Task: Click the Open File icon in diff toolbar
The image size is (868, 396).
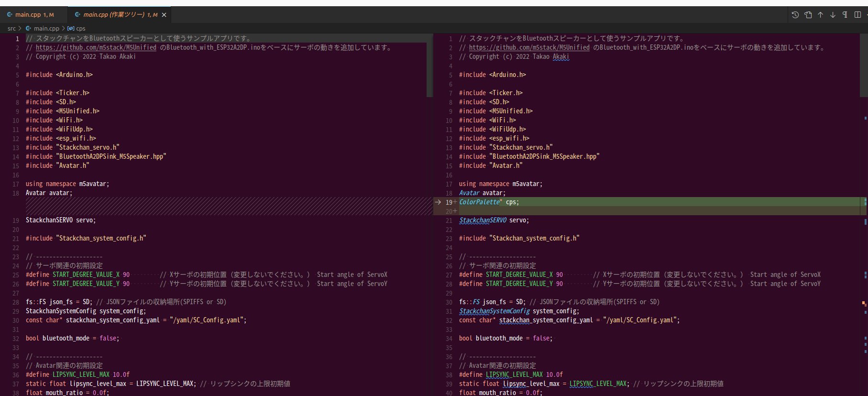Action: point(808,15)
